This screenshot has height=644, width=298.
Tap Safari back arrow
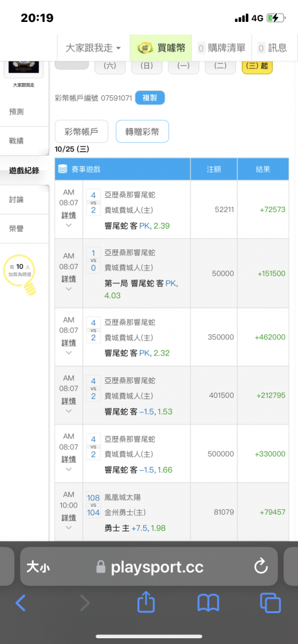(x=21, y=603)
